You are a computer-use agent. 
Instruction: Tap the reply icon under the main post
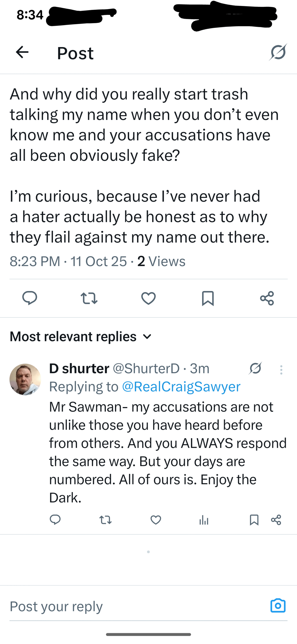click(x=30, y=298)
